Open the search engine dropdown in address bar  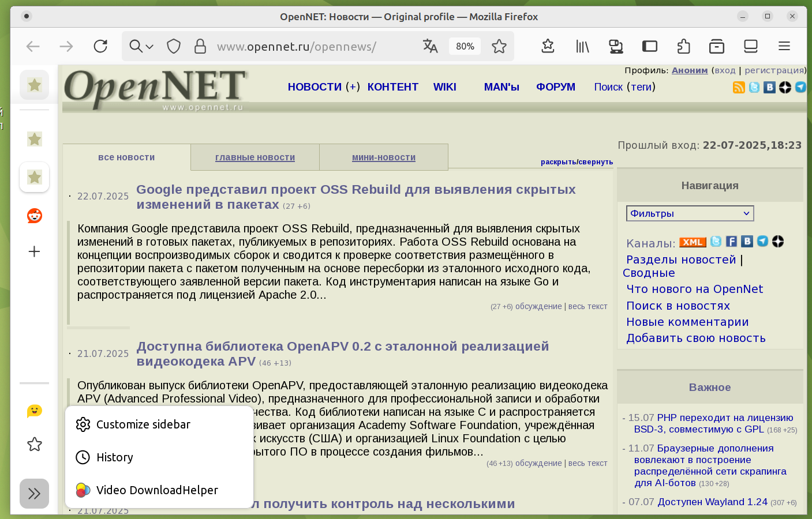141,46
